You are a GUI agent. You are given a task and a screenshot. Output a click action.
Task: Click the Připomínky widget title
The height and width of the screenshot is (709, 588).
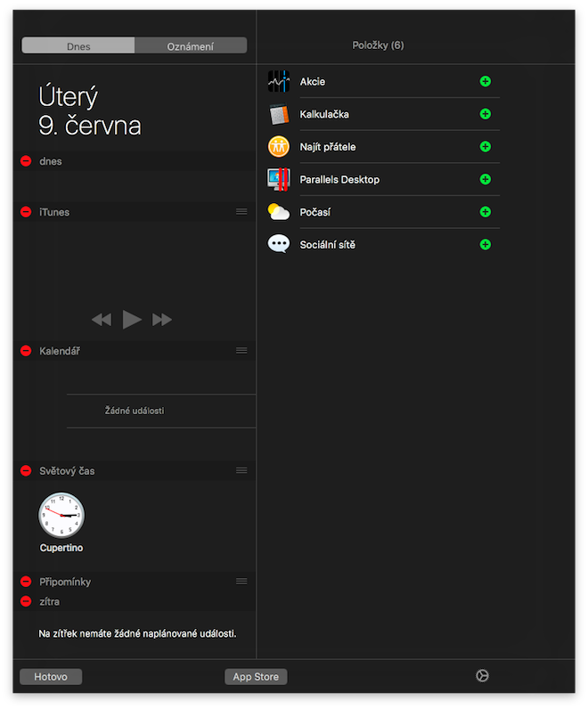65,582
